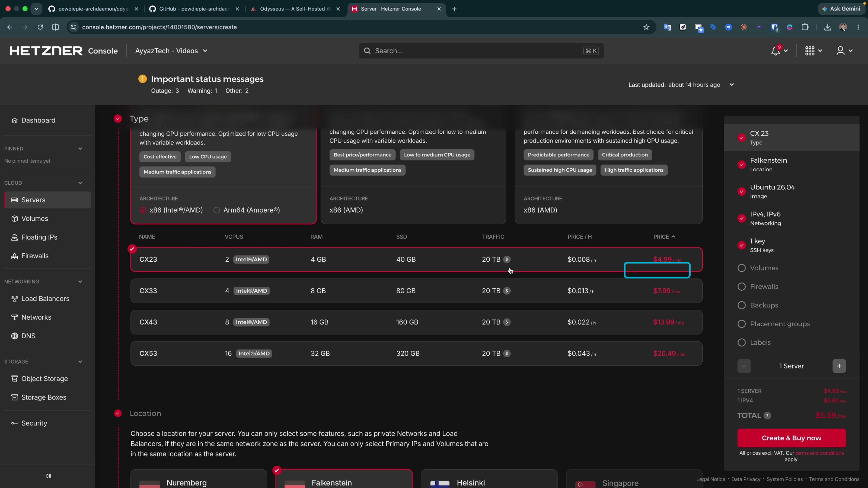Choose the CX53 server type row
Image resolution: width=868 pixels, height=488 pixels.
tap(416, 353)
